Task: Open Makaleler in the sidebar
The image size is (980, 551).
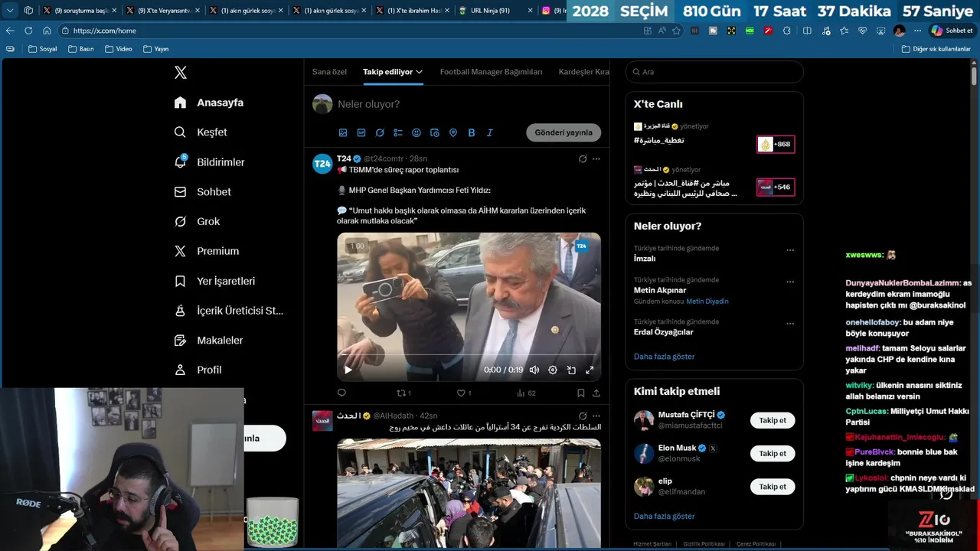Action: click(209, 341)
